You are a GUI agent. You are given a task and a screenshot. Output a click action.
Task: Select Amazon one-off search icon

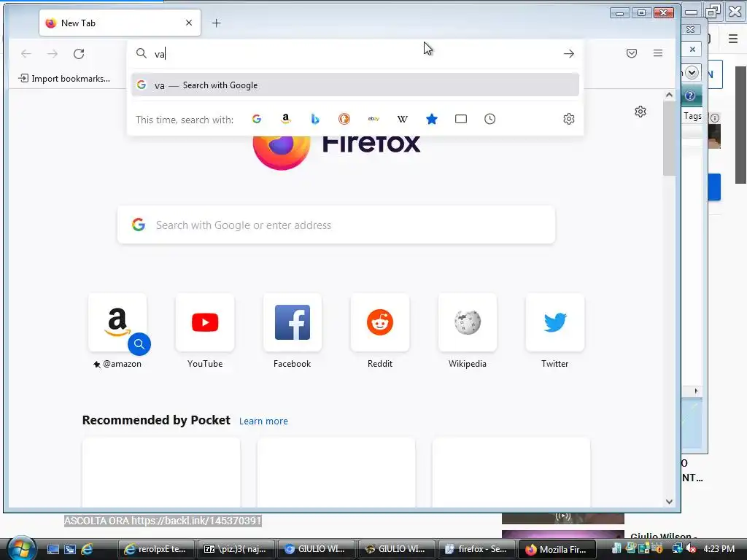285,119
